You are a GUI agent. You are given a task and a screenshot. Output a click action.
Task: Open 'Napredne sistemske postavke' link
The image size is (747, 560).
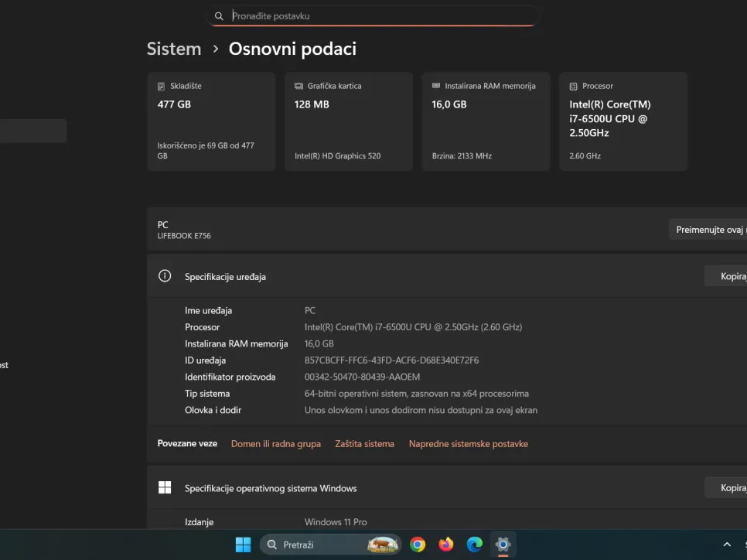click(469, 444)
